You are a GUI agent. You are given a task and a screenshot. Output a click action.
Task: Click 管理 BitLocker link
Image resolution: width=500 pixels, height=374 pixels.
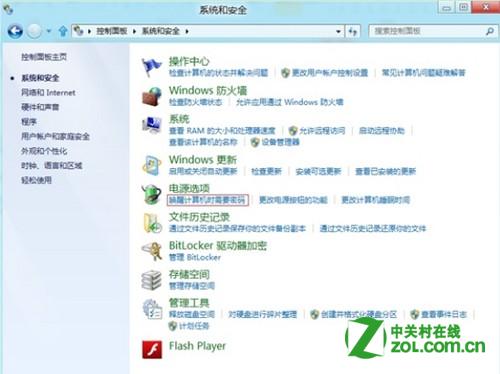(x=195, y=257)
